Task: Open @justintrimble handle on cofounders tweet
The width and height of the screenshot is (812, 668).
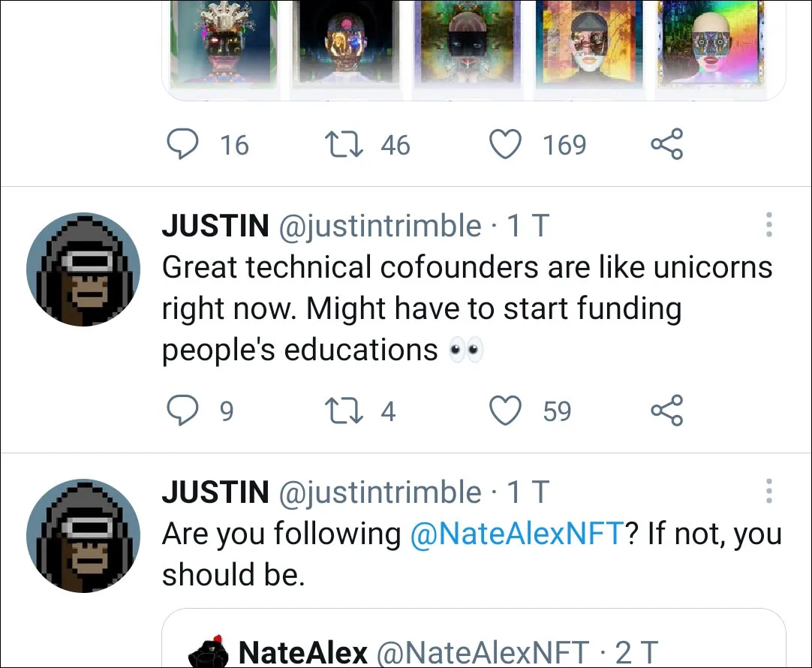Action: [x=380, y=226]
